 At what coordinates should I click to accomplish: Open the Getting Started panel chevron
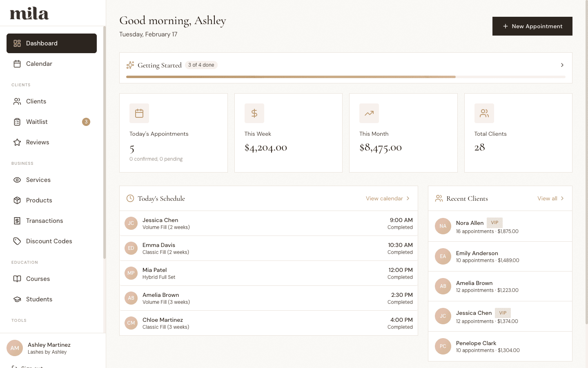pos(562,65)
